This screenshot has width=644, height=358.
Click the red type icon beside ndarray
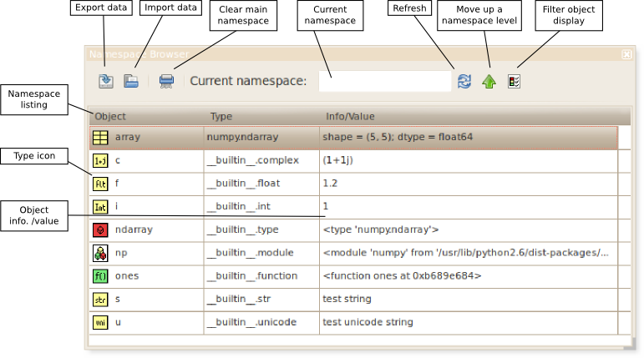tap(100, 229)
